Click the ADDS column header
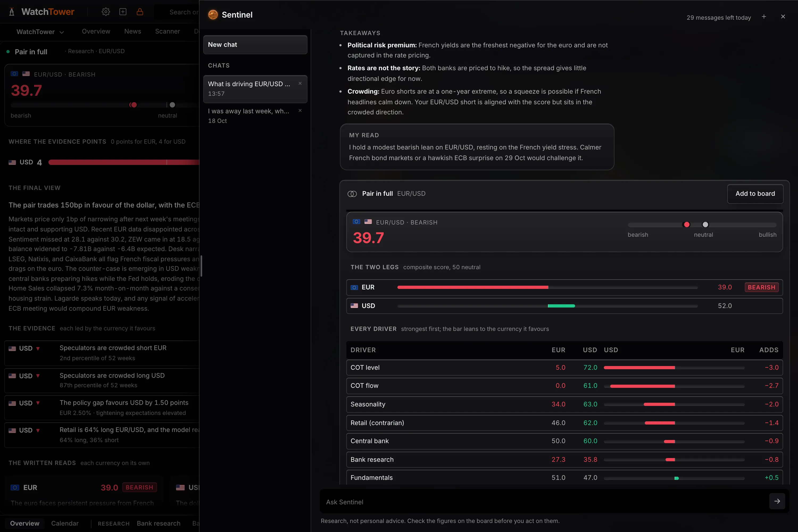This screenshot has width=798, height=532. click(x=769, y=350)
